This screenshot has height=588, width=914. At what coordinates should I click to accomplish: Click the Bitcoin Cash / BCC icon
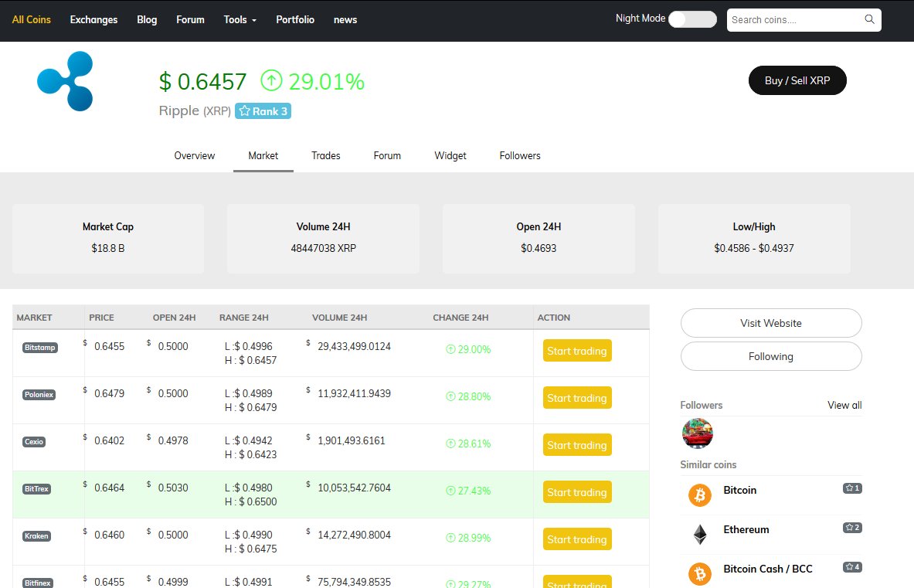[x=699, y=573]
